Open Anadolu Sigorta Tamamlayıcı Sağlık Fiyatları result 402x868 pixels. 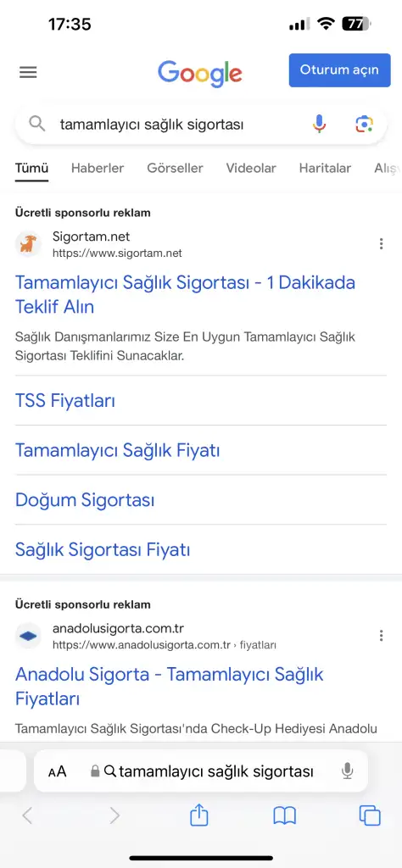[170, 687]
